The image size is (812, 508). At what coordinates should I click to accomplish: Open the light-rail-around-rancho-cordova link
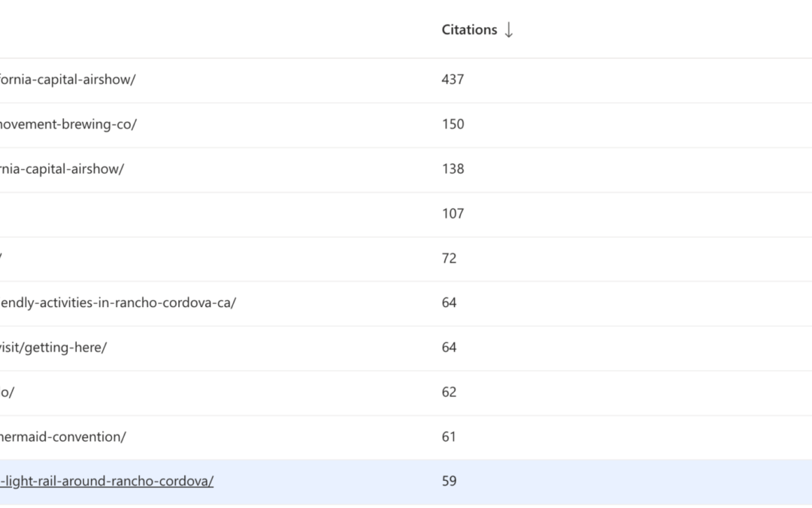(x=106, y=481)
